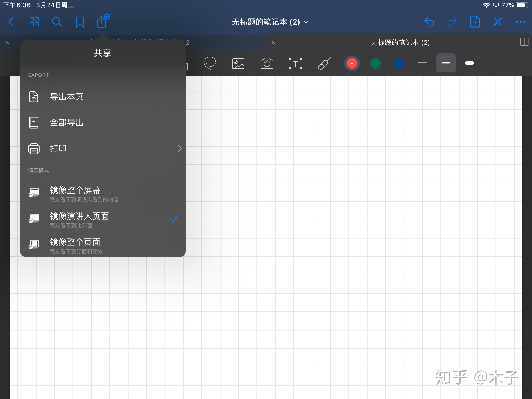The image size is (532, 399).
Task: Add a new page
Action: coord(475,22)
